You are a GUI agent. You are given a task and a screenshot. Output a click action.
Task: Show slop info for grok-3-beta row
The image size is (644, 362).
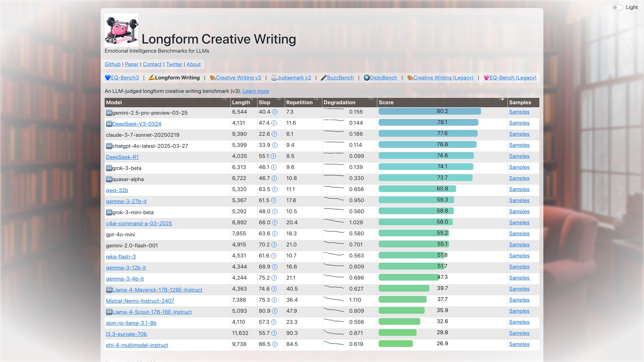[274, 167]
